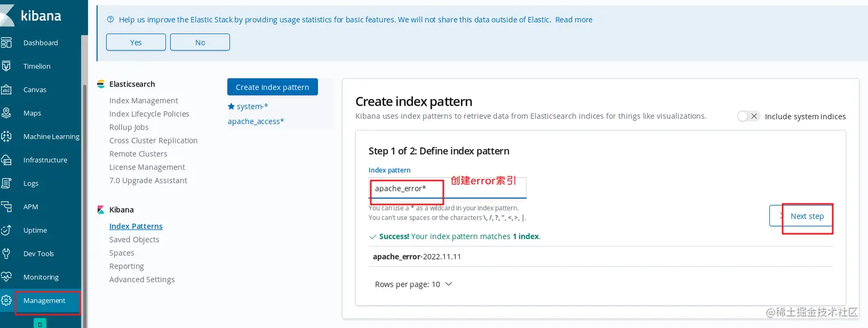The height and width of the screenshot is (328, 868).
Task: Open the Dashboard sidebar icon
Action: (6, 42)
